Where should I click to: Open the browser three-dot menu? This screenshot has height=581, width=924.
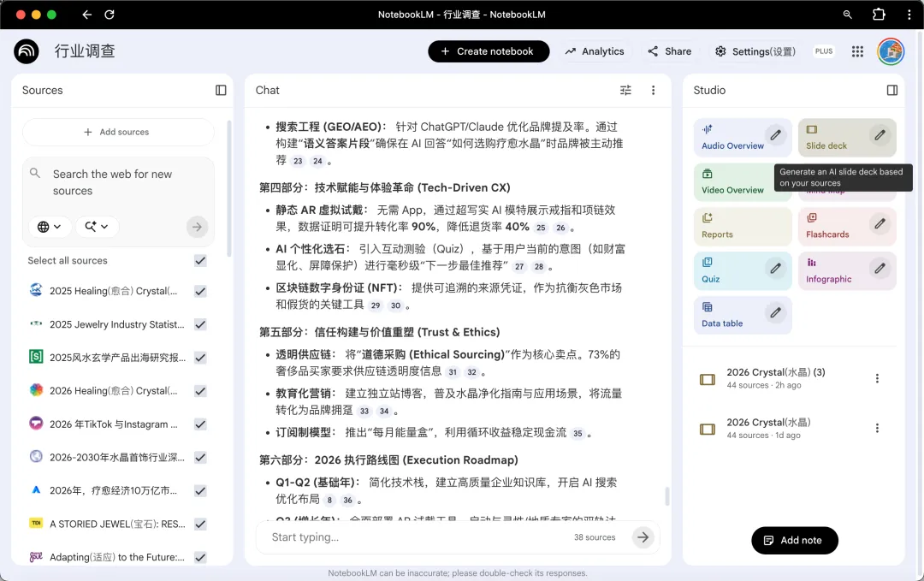909,15
